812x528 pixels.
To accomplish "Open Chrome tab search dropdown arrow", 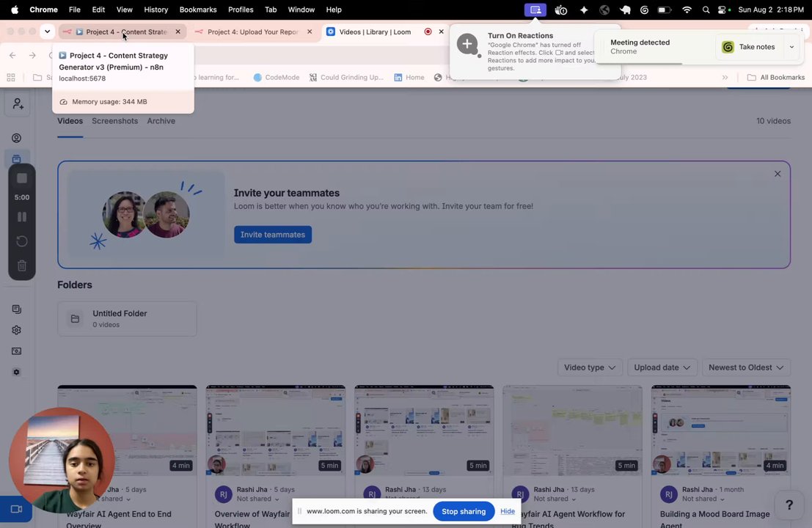I will tap(47, 32).
